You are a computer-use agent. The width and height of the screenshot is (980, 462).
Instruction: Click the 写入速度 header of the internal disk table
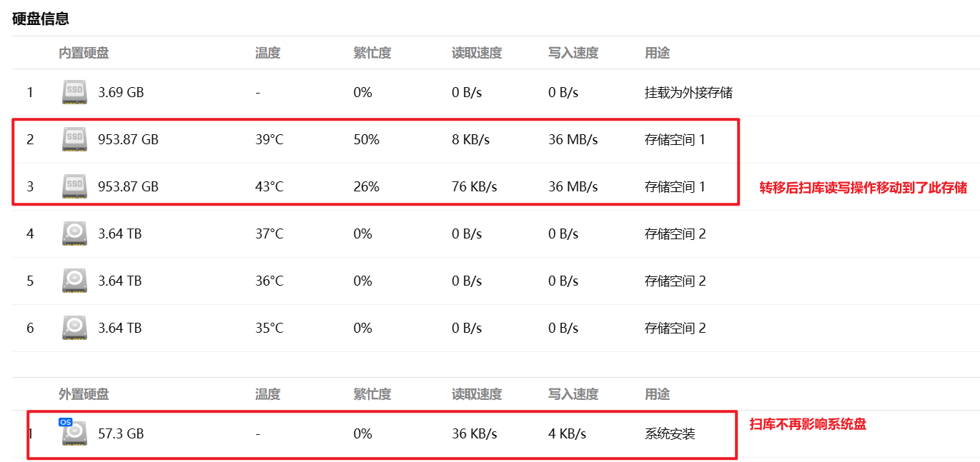573,53
